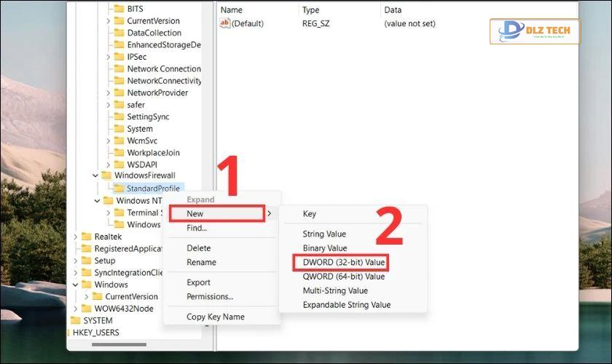Expand the Realtek key
Screen dimensions: 612x364
point(76,237)
